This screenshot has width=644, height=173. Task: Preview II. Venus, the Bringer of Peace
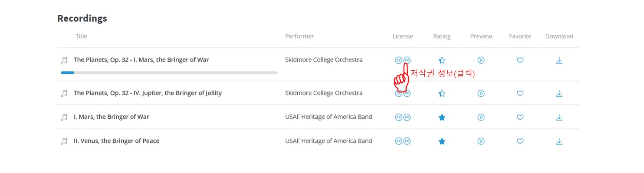[481, 141]
